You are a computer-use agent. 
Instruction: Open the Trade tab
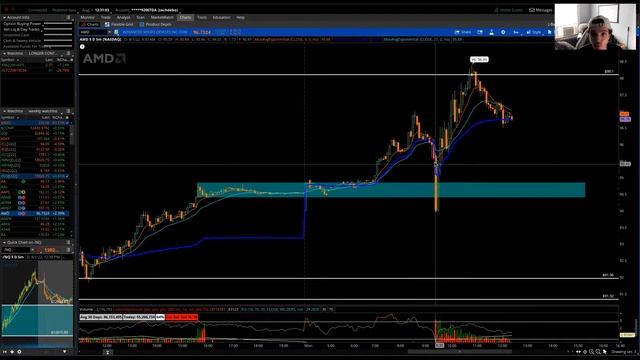(x=106, y=18)
